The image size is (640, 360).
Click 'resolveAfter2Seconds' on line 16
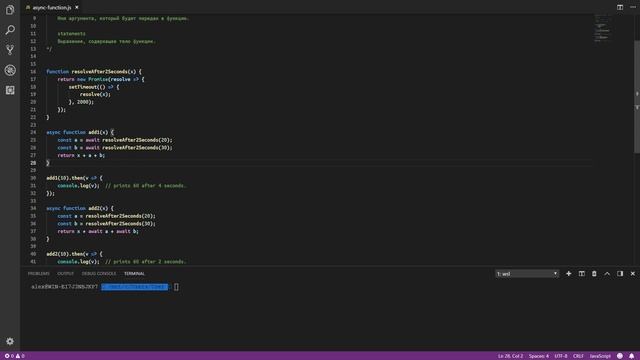point(100,72)
